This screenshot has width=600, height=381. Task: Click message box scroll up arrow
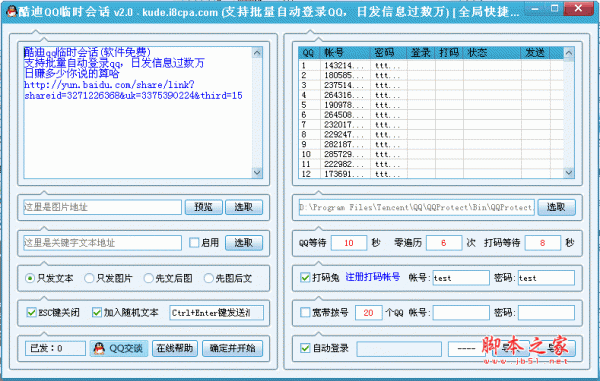click(257, 52)
